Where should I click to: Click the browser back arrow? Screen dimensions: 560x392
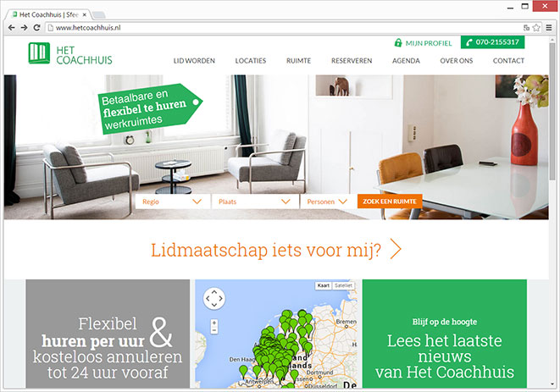point(11,27)
